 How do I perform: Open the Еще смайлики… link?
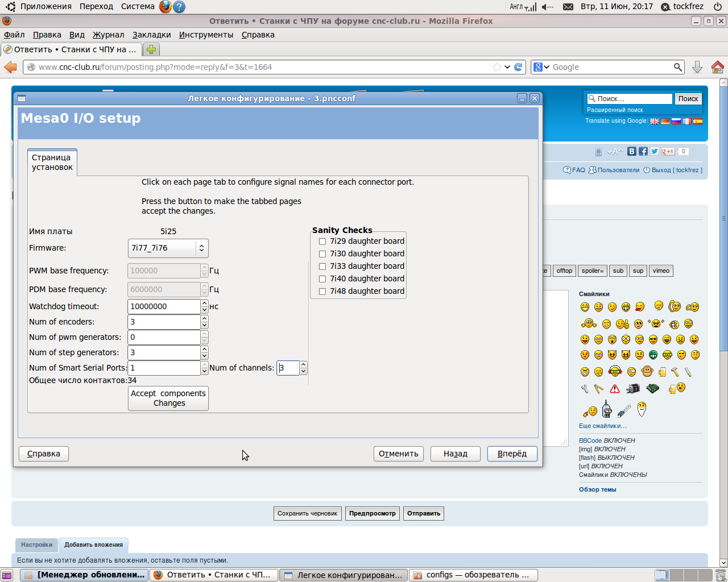[x=603, y=426]
